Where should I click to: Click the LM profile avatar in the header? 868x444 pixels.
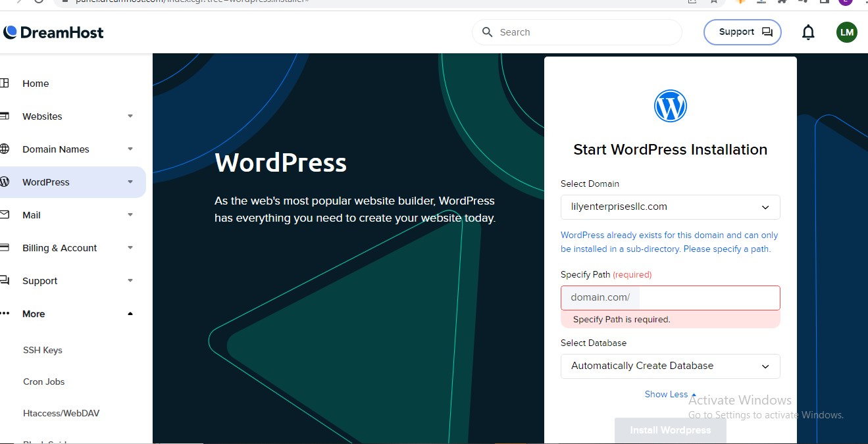click(847, 32)
